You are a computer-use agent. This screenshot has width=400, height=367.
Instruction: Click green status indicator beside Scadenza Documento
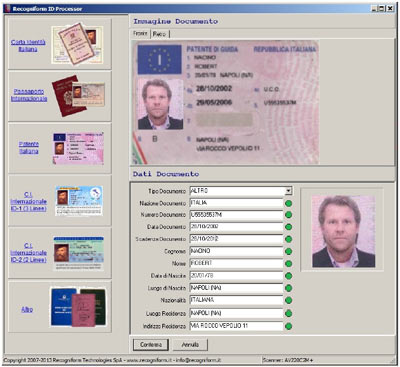pos(289,239)
